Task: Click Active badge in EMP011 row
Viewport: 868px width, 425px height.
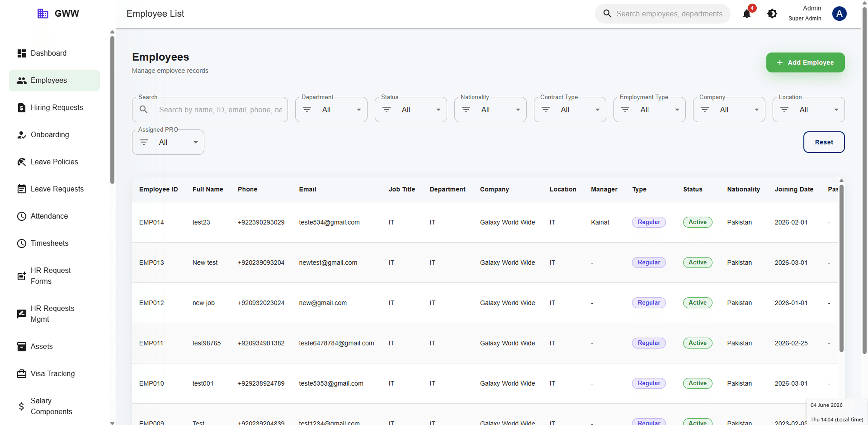Action: click(x=698, y=343)
